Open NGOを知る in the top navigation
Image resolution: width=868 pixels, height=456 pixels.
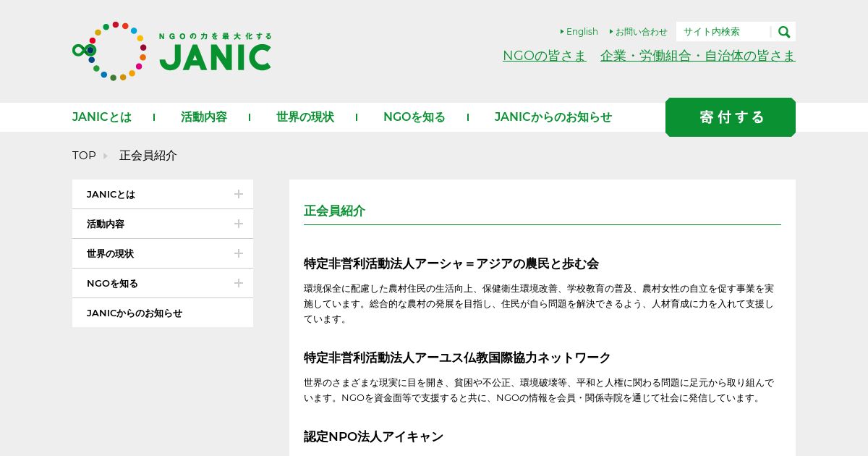414,117
